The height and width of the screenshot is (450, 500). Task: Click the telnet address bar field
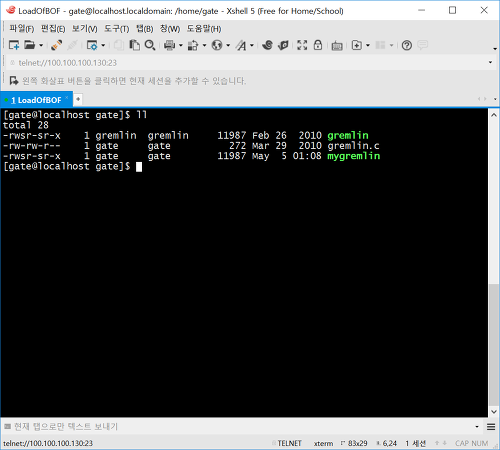(x=247, y=63)
